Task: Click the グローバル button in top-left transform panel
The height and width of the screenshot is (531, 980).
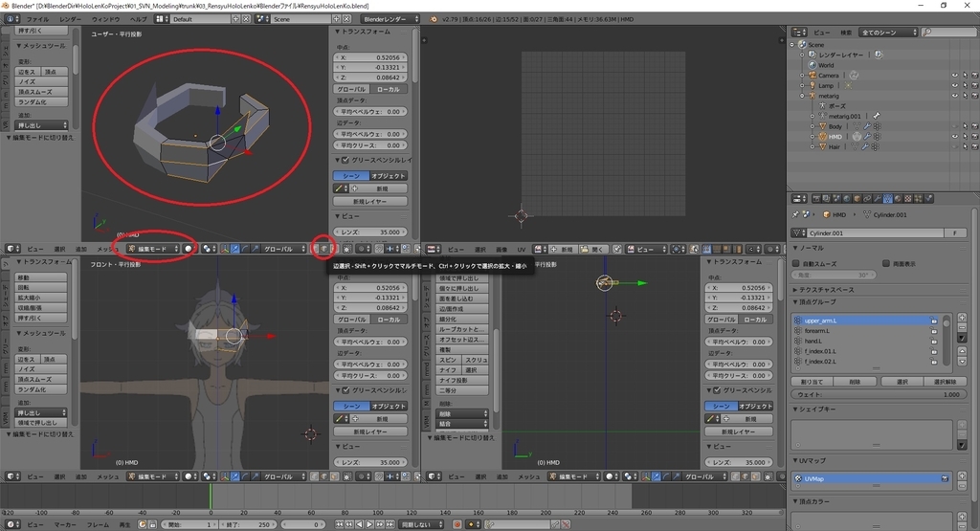Action: 351,89
